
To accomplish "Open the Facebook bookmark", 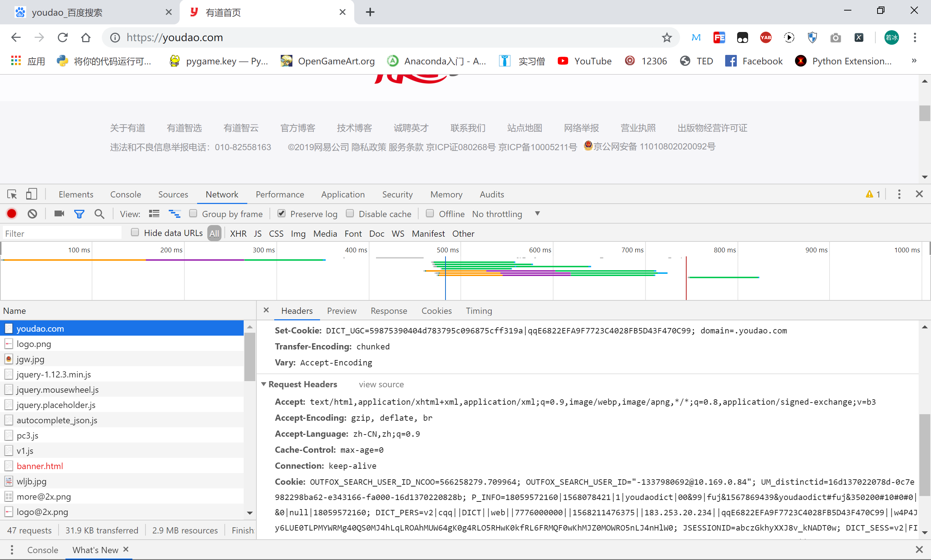I will coord(754,61).
